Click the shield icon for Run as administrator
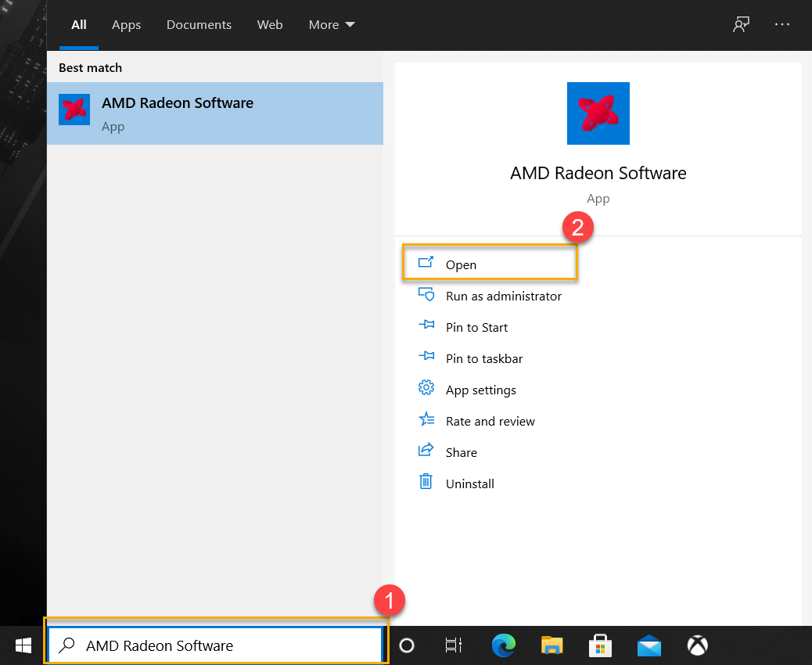The image size is (812, 665). (426, 294)
